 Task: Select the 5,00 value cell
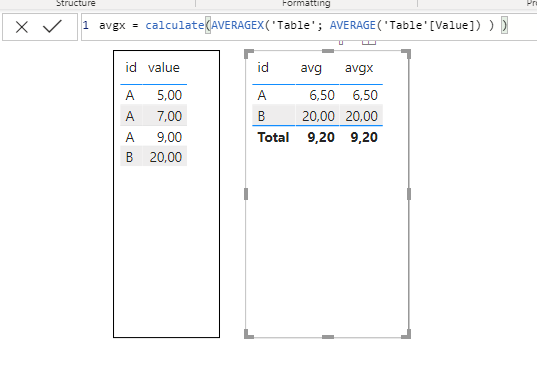point(169,95)
